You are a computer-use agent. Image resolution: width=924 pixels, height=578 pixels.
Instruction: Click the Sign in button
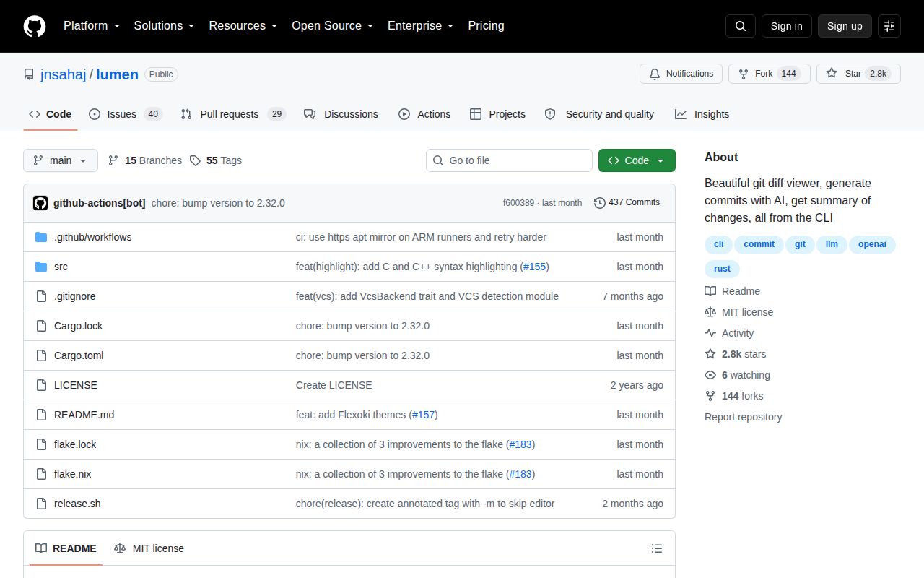pos(786,26)
